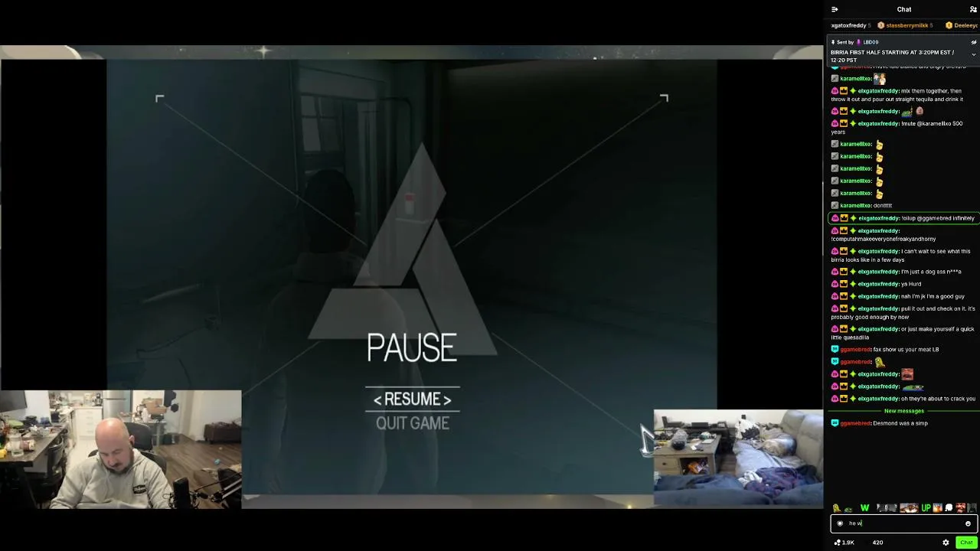Image resolution: width=980 pixels, height=551 pixels.
Task: Click the Chat header title
Action: point(904,9)
